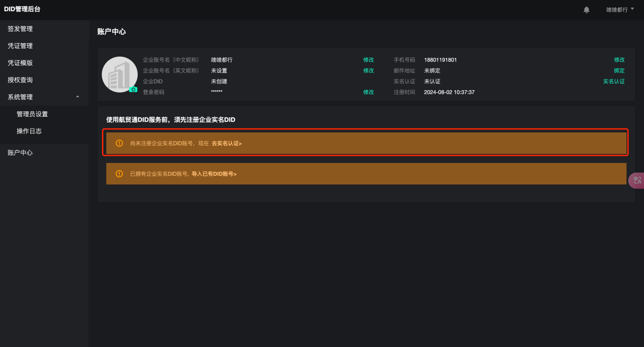Open the 啥啥都行 user dropdown menu
644x347 pixels.
point(620,10)
